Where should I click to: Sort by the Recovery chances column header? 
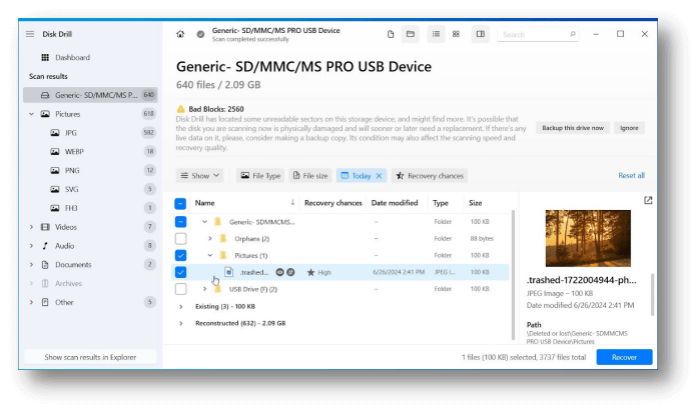(x=333, y=203)
